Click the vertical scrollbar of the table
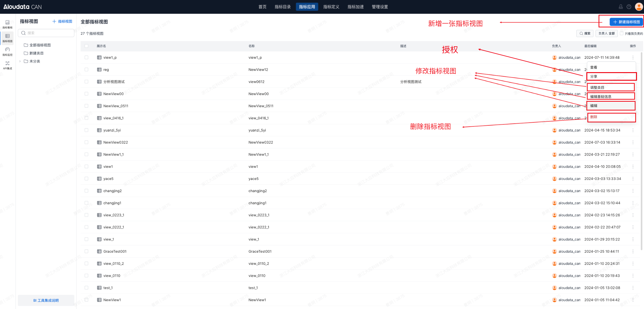Viewport: 644px width, 309px height. tap(642, 152)
